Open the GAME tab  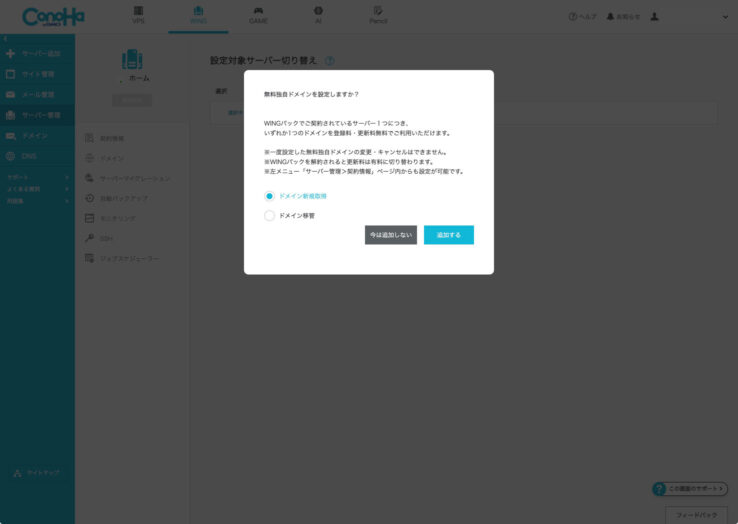258,16
